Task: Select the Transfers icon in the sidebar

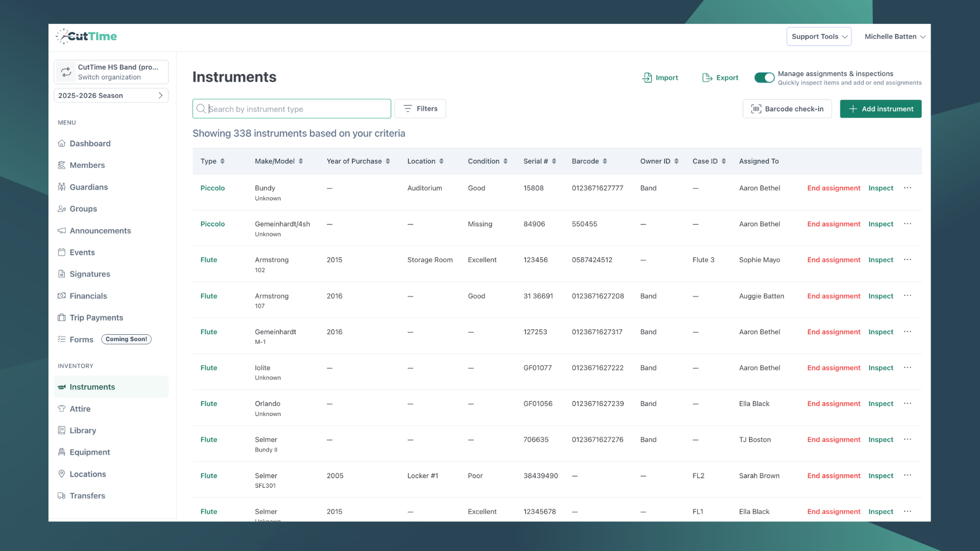Action: pyautogui.click(x=62, y=495)
